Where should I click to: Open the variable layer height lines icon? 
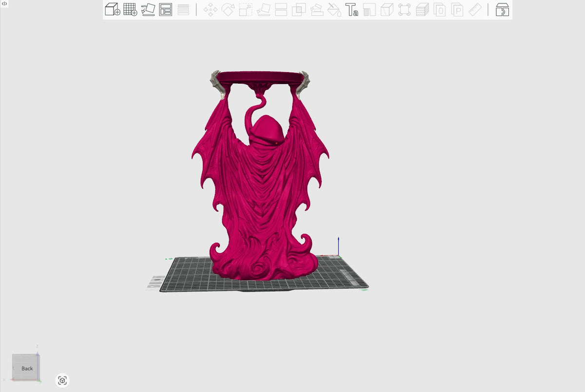point(183,9)
